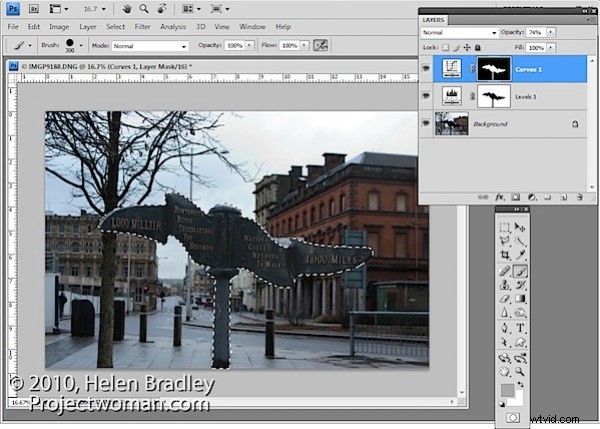This screenshot has height=429, width=600.
Task: Select the Type tool
Action: pyautogui.click(x=520, y=328)
